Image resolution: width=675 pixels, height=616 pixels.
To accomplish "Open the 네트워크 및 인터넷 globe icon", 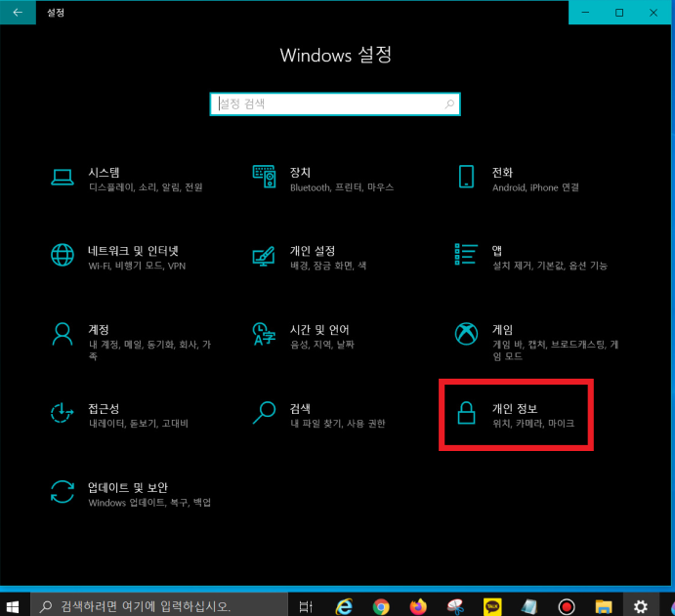I will point(63,255).
